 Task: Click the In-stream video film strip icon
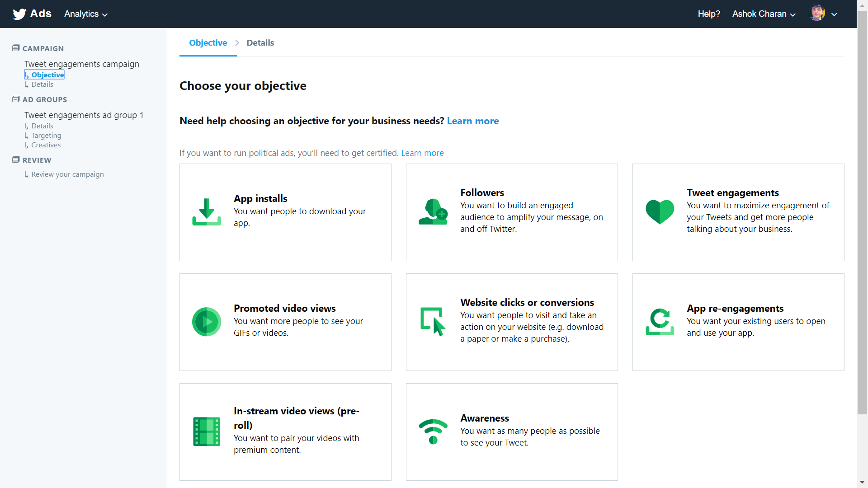pyautogui.click(x=207, y=432)
